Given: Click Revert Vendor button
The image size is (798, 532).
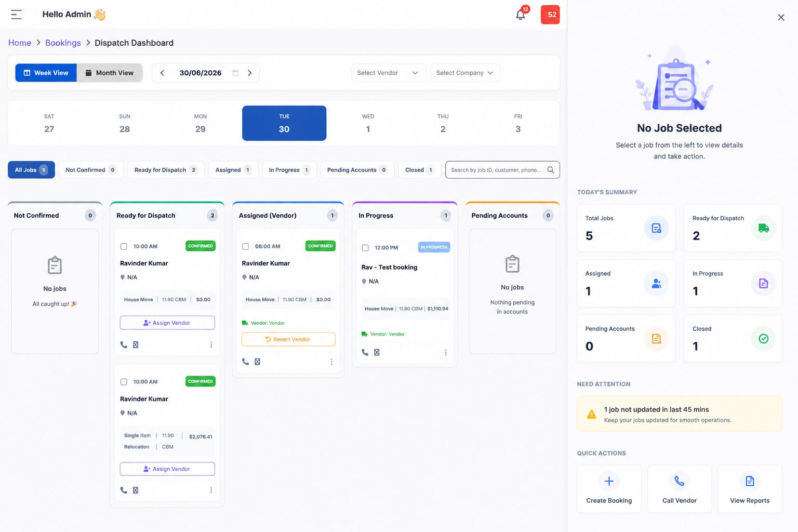Looking at the screenshot, I should (288, 339).
